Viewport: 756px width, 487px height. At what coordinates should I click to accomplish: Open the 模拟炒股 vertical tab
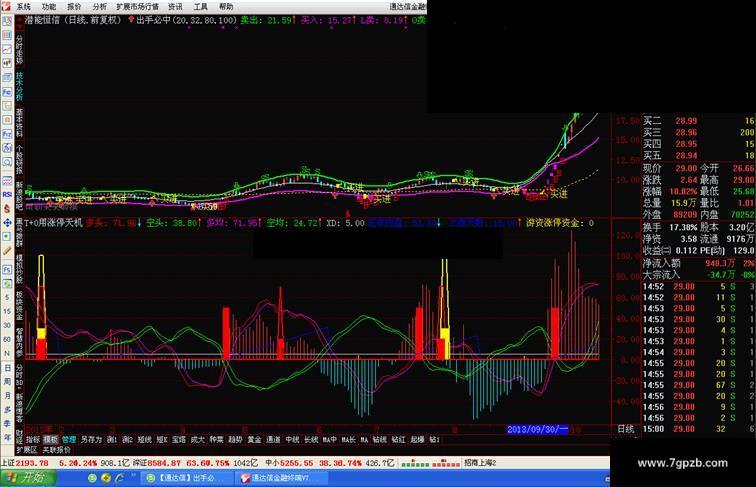pos(19,269)
